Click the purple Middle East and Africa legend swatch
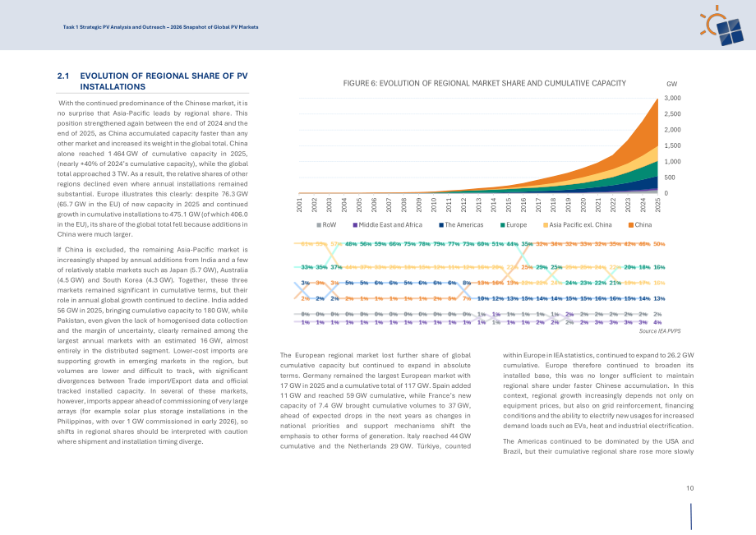This screenshot has width=756, height=535. 355,225
